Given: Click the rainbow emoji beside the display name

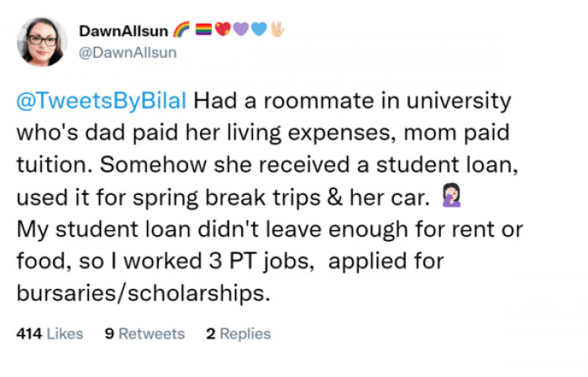Looking at the screenshot, I should pos(181,32).
